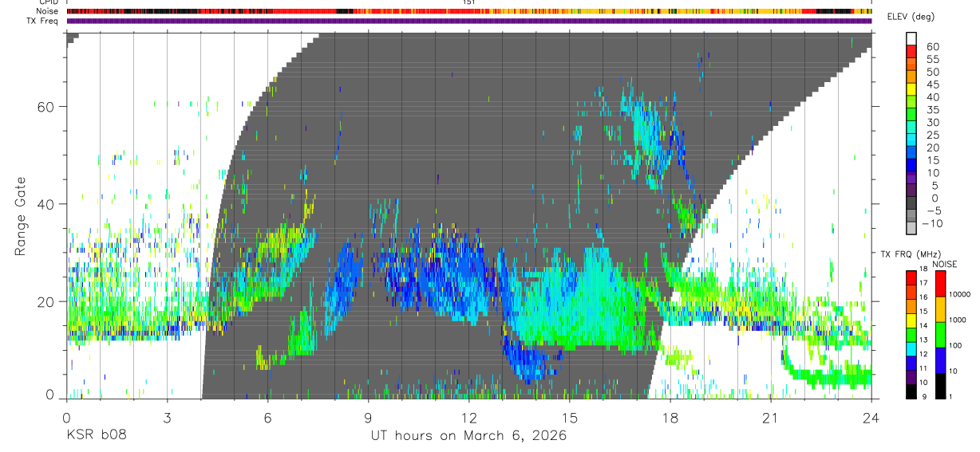Click the '1000' value on the NOISE scale

(958, 320)
